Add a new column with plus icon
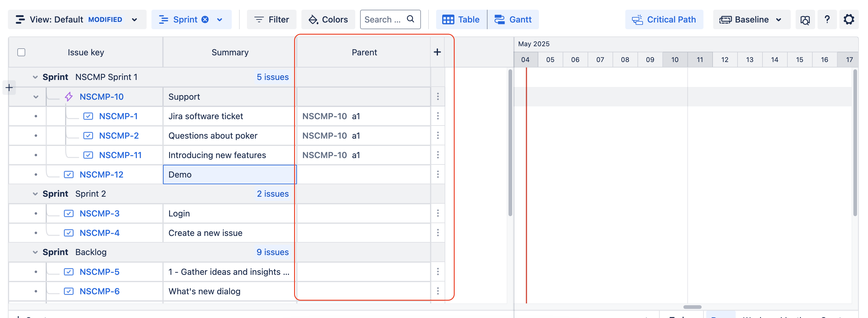Viewport: 868px width, 318px height. click(437, 52)
